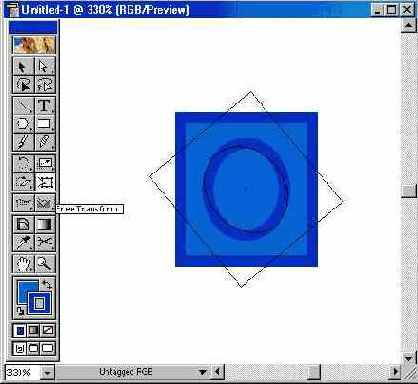This screenshot has width=418, height=384.
Task: Select the Graph tool
Action: (45, 203)
